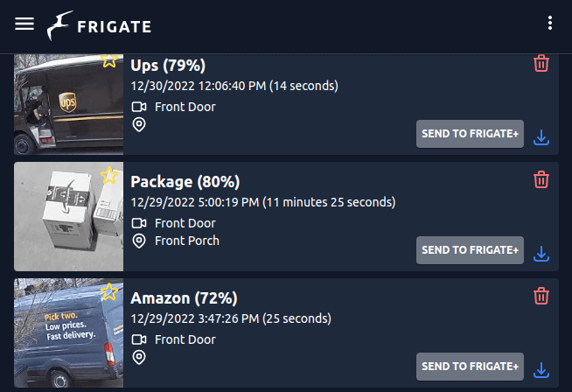
Task: Send the Ups event to Frigate+
Action: click(x=470, y=134)
